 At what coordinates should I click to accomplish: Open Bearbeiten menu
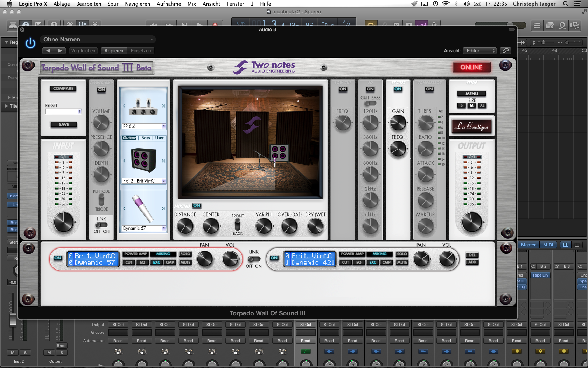coord(89,4)
